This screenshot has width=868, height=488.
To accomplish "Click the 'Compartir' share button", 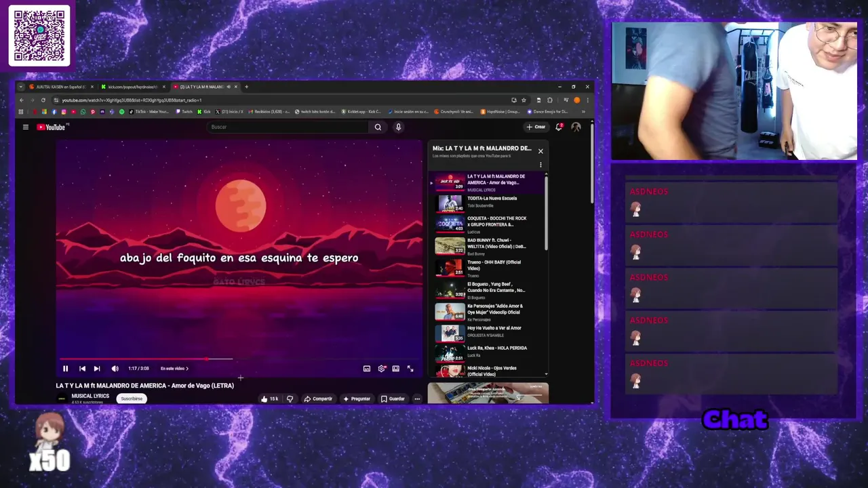I will (318, 399).
